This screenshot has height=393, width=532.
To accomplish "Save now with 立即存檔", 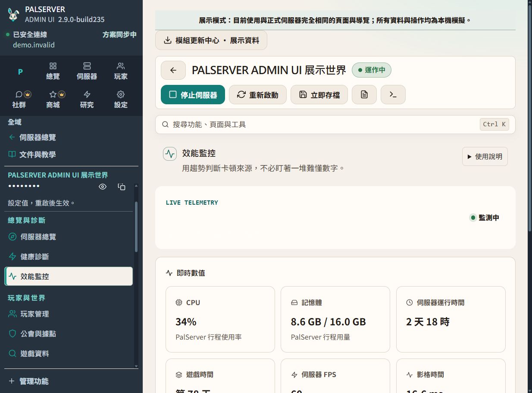I will click(x=319, y=95).
